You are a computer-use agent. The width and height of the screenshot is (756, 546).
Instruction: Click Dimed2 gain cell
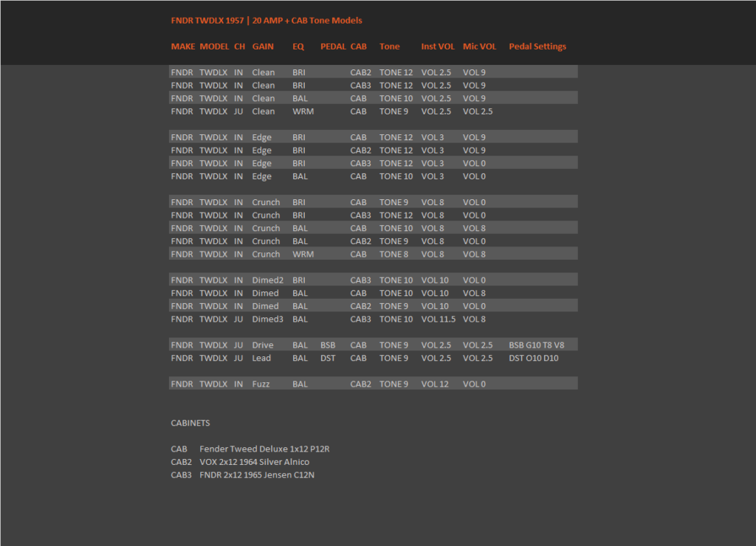267,280
